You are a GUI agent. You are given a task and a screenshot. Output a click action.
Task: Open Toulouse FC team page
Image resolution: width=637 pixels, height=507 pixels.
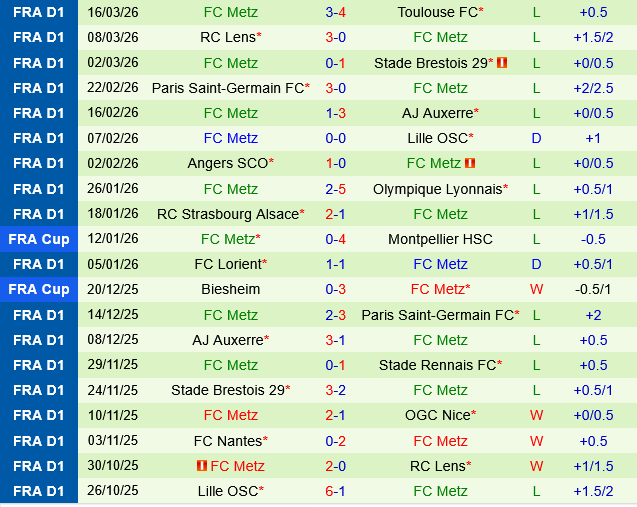438,12
